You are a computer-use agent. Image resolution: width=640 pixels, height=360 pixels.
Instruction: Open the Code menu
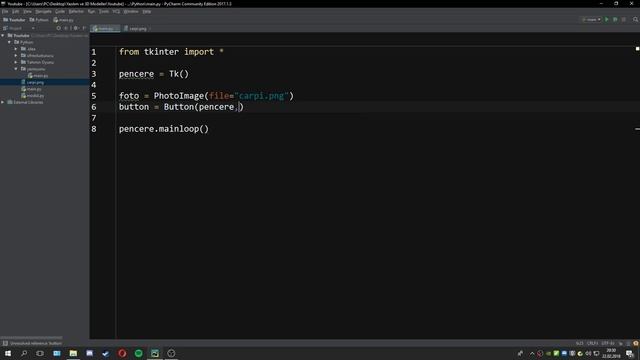pos(60,11)
